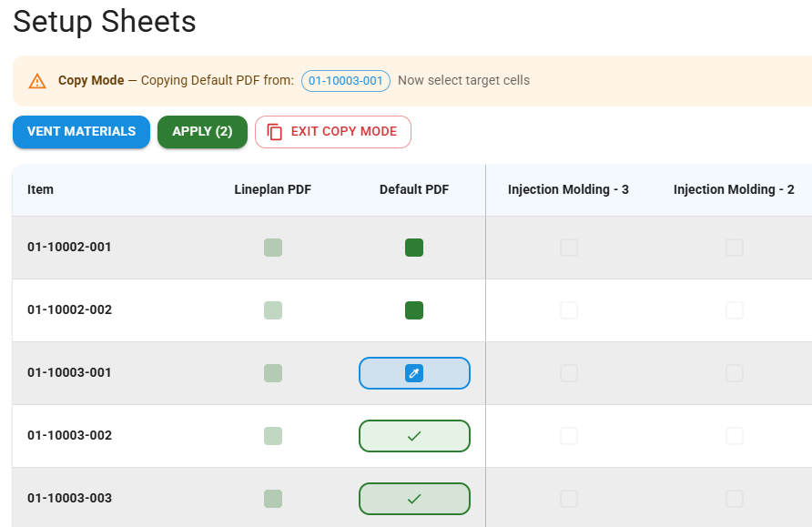Check Injection Molding - 2 box for 01-10003-002

(735, 436)
